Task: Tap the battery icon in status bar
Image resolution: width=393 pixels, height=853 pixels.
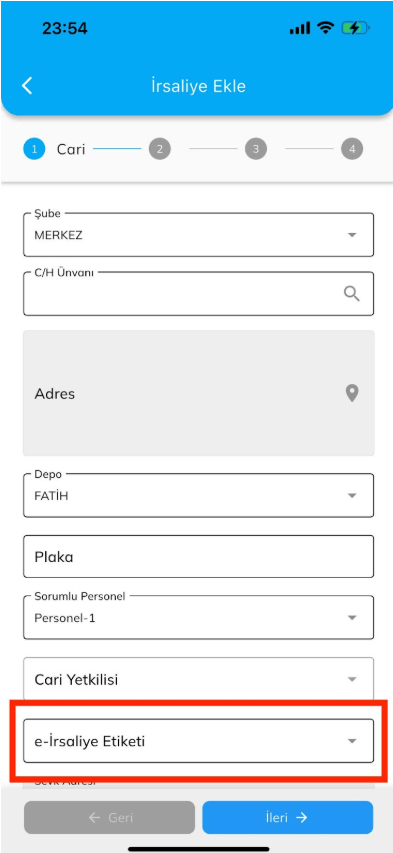Action: tap(355, 28)
